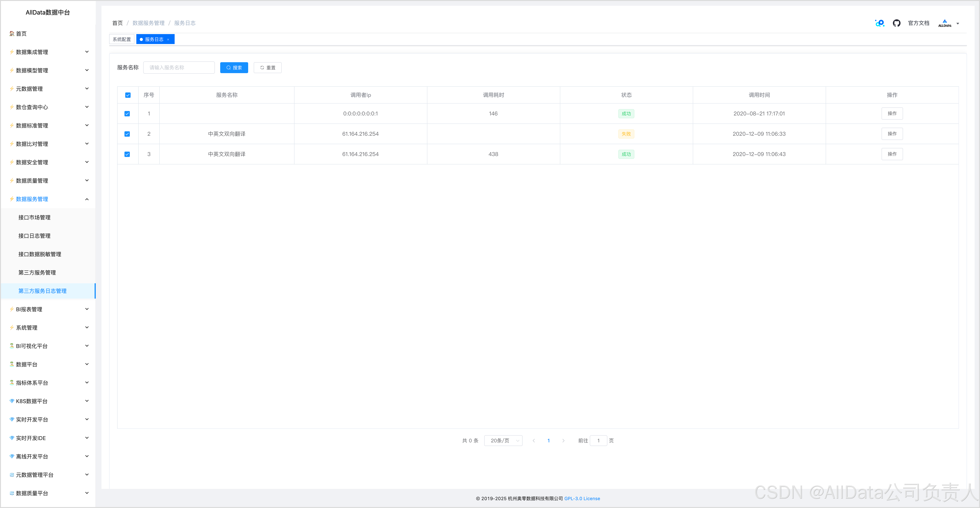Click the K8S数据平台 diamond icon
The height and width of the screenshot is (508, 980).
coord(12,401)
